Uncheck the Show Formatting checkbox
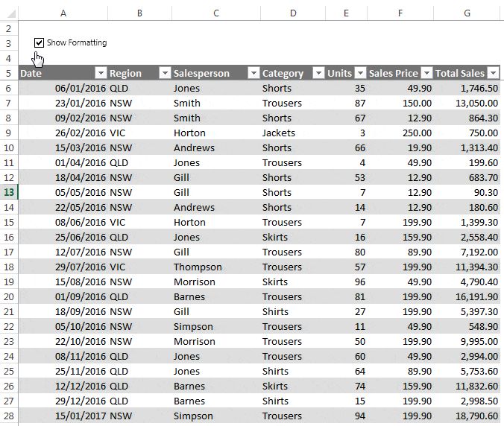Viewport: 504px width, 426px height. [40, 42]
